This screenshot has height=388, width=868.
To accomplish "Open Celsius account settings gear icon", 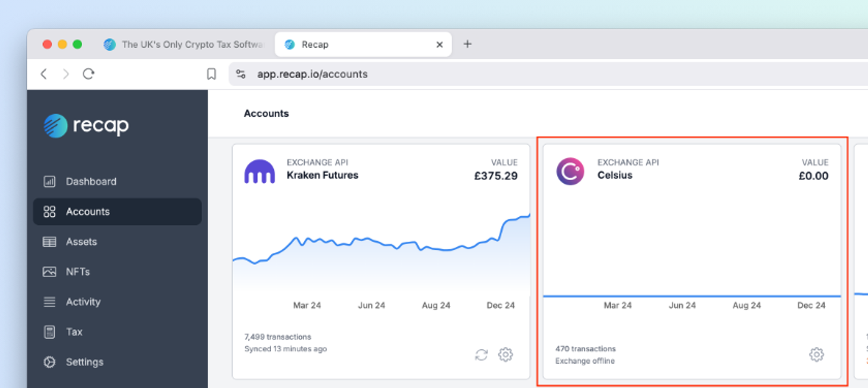I will coord(816,355).
